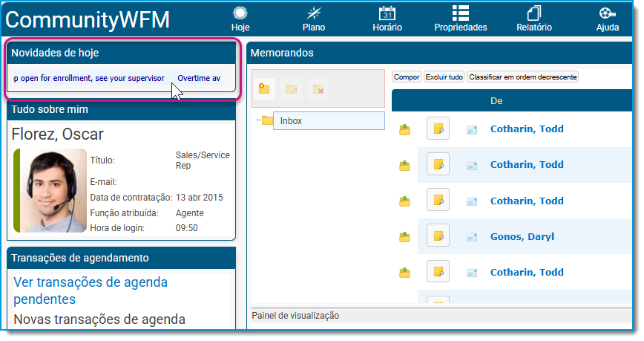Open the Hoje sun icon
Viewport: 644px width, 341px height.
240,13
